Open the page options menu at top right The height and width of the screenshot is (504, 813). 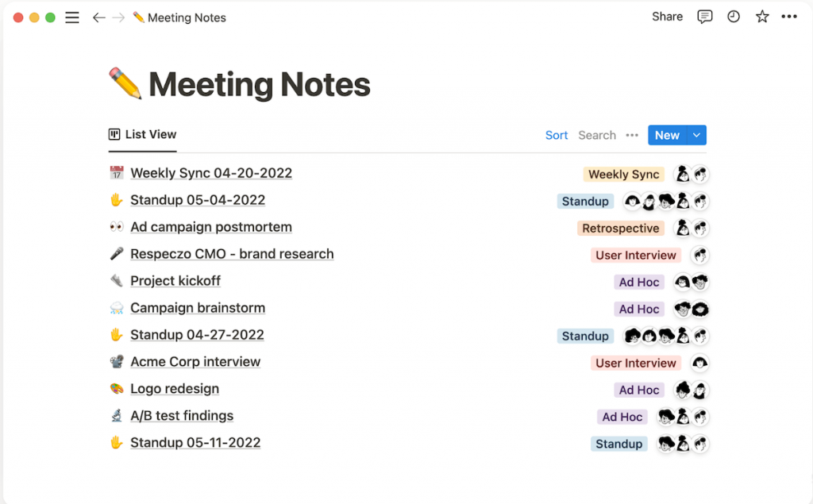pos(789,17)
